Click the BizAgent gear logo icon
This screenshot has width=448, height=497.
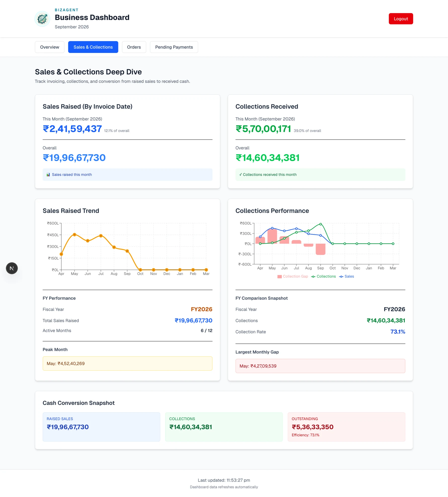[x=42, y=19]
